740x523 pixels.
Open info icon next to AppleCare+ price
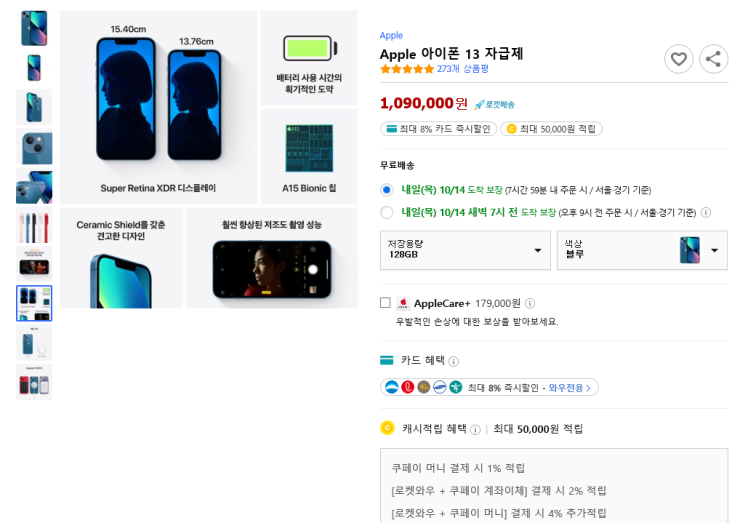[x=530, y=304]
